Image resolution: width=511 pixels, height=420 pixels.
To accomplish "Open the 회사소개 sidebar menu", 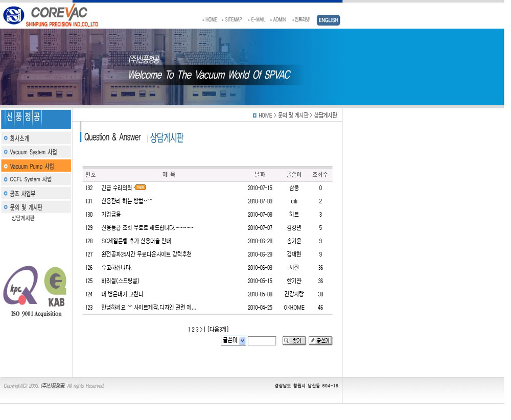I will (x=36, y=138).
